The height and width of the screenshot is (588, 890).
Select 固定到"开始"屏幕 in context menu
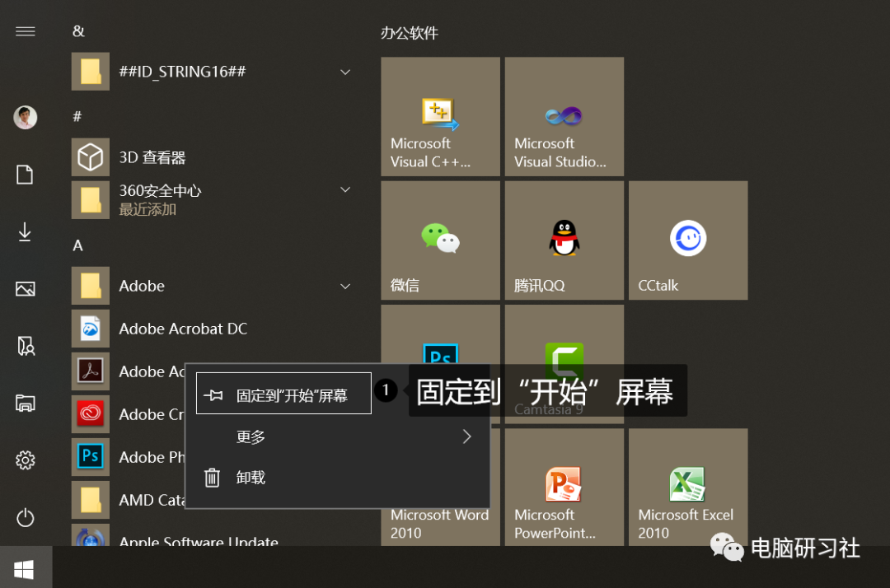tap(283, 394)
